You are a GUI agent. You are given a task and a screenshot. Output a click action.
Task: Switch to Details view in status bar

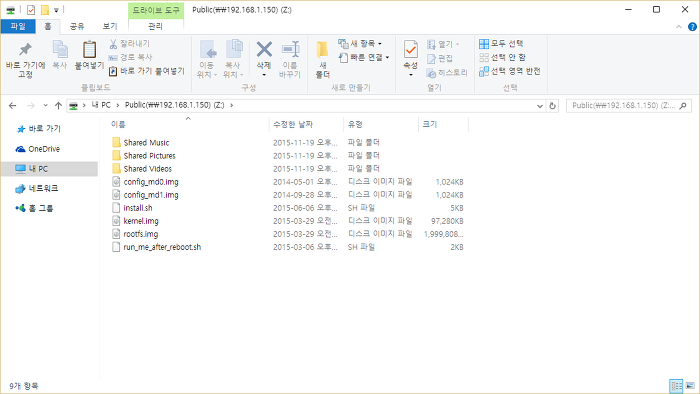pos(676,386)
